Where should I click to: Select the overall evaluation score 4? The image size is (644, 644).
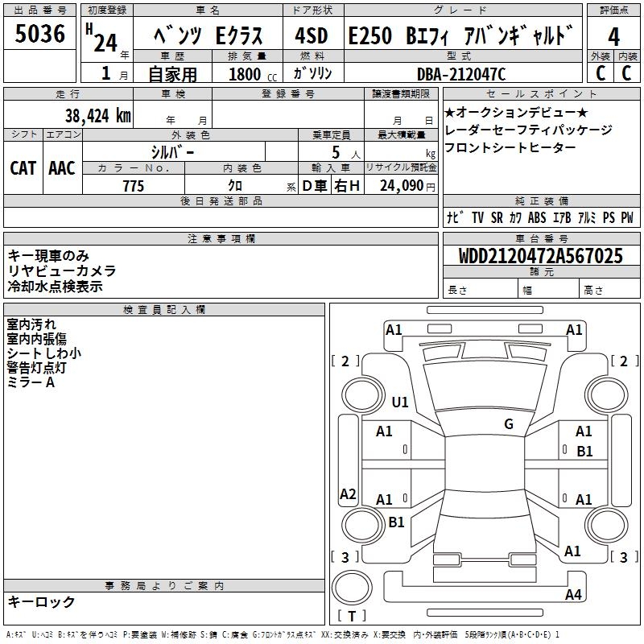[x=613, y=37]
